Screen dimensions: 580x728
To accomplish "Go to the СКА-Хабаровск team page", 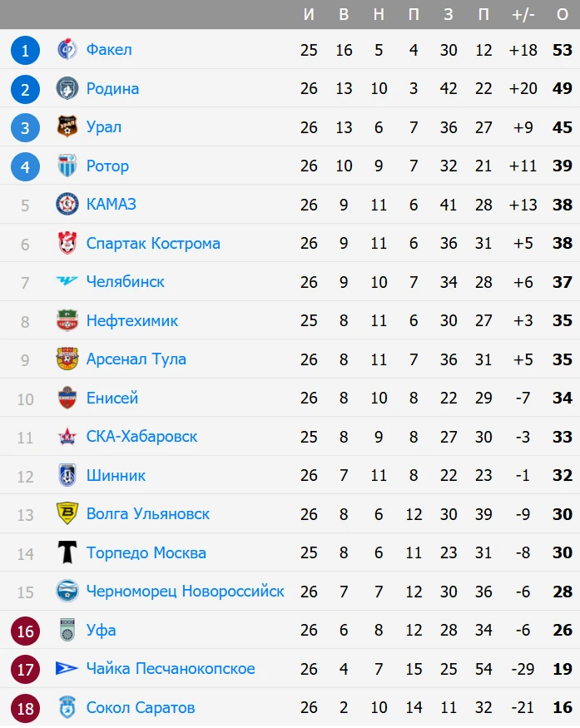I will 141,437.
